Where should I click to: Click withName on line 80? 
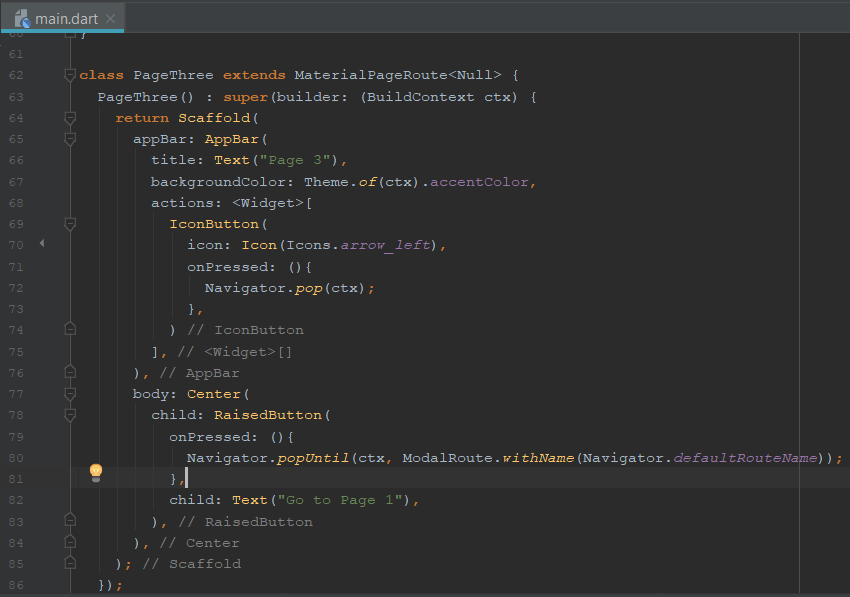pyautogui.click(x=538, y=458)
